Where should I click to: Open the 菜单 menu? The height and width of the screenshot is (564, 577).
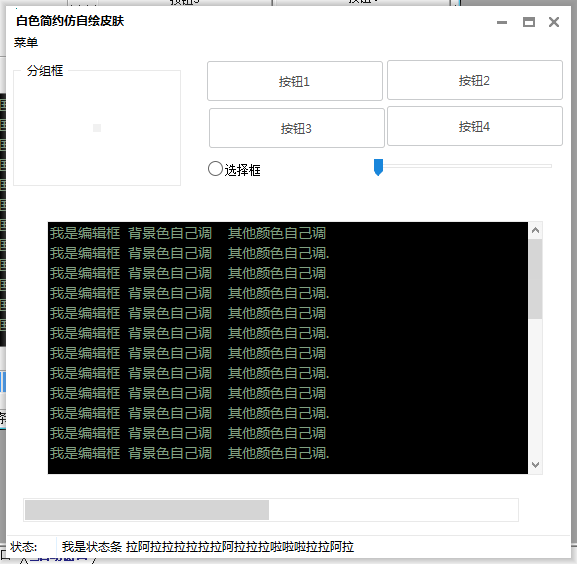click(x=26, y=43)
